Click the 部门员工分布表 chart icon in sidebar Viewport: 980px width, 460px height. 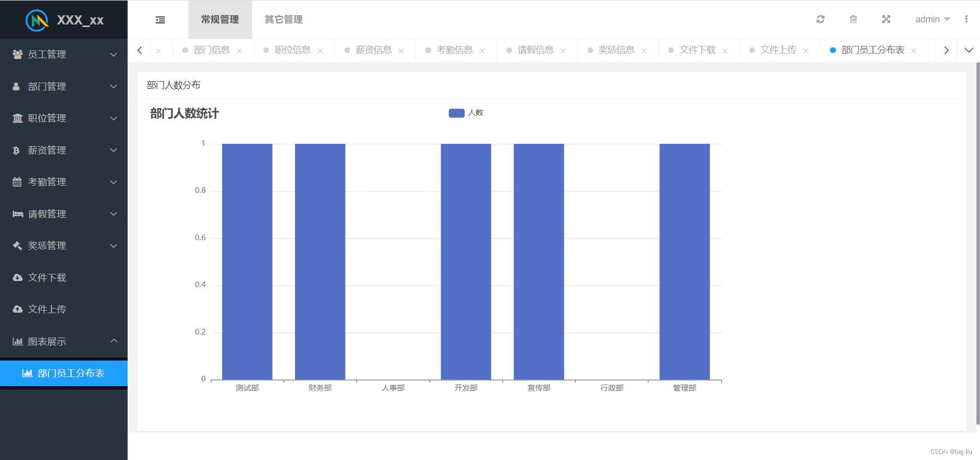[x=28, y=373]
